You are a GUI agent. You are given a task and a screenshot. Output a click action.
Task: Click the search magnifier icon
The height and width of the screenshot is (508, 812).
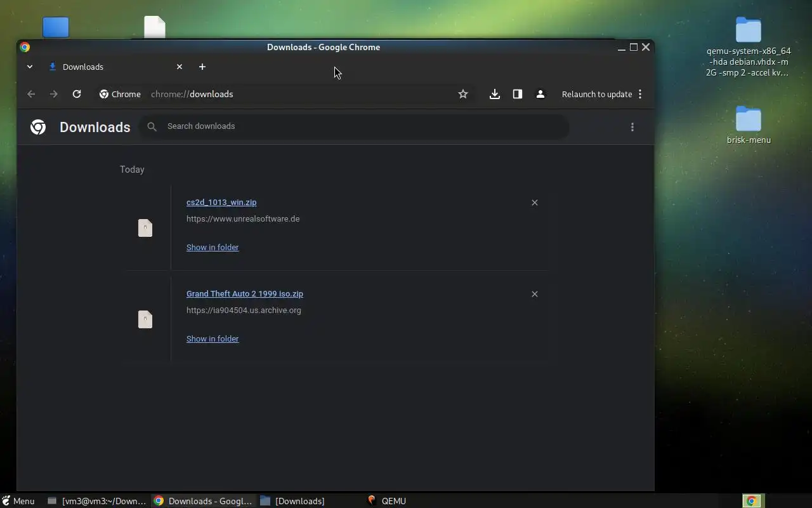click(x=152, y=126)
